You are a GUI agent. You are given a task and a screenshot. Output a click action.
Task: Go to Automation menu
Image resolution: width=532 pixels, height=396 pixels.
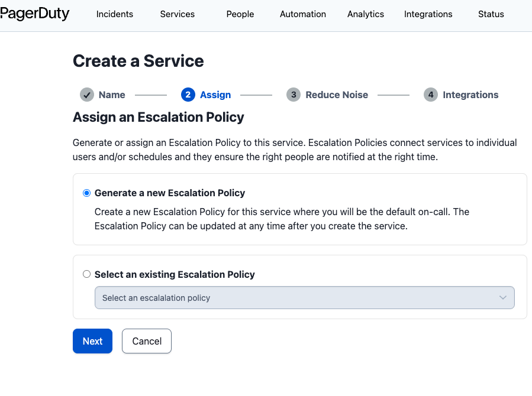[x=303, y=14]
